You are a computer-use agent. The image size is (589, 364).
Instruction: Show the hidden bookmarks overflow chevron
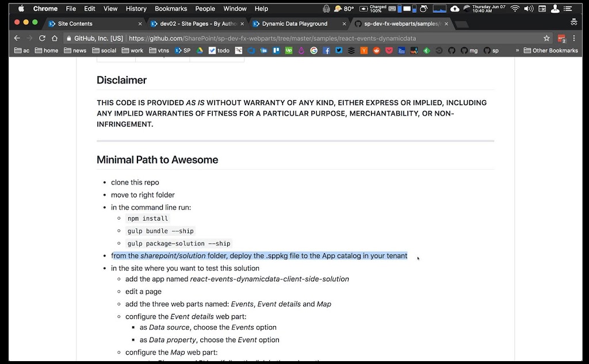click(517, 51)
